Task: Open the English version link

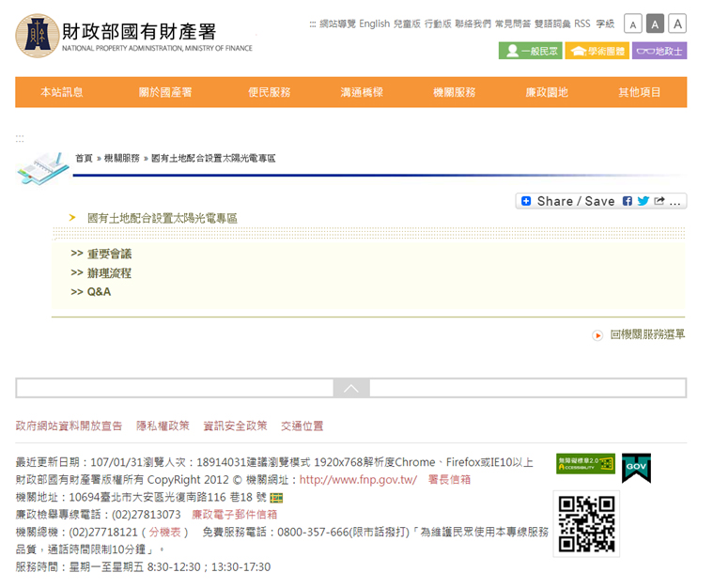Action: tap(374, 23)
